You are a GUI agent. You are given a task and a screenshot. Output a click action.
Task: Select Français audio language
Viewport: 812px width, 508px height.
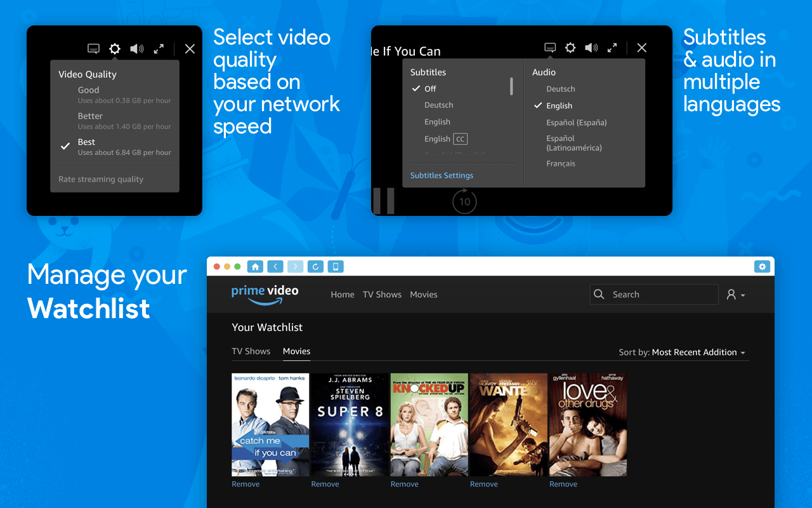(561, 164)
